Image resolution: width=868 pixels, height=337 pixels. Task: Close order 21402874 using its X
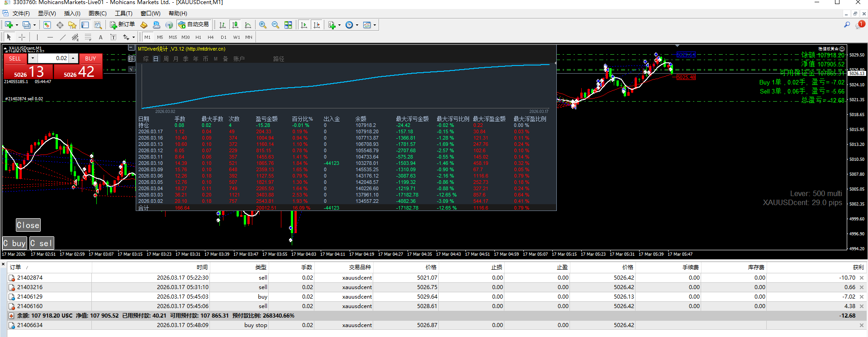pyautogui.click(x=861, y=278)
